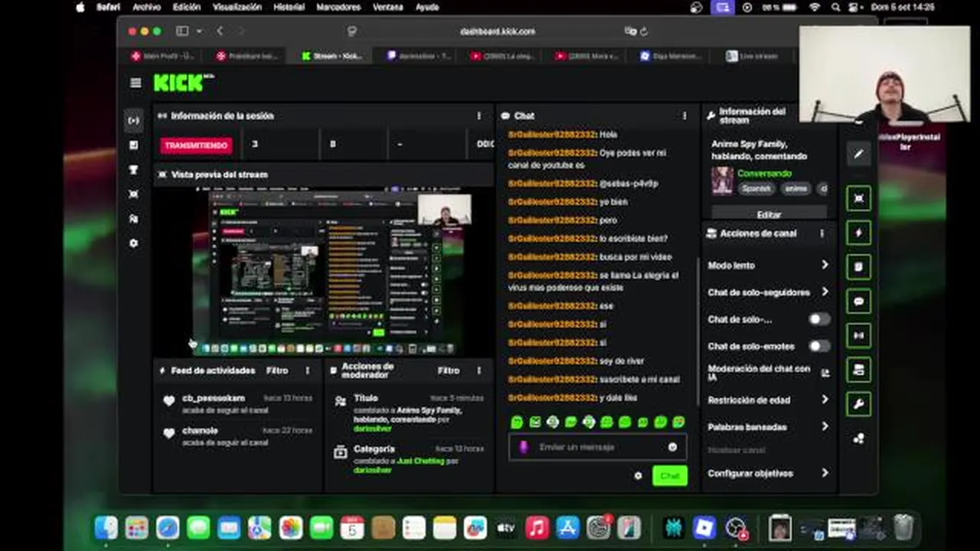Click the Spanish tag chip
The width and height of the screenshot is (980, 551).
(x=755, y=188)
